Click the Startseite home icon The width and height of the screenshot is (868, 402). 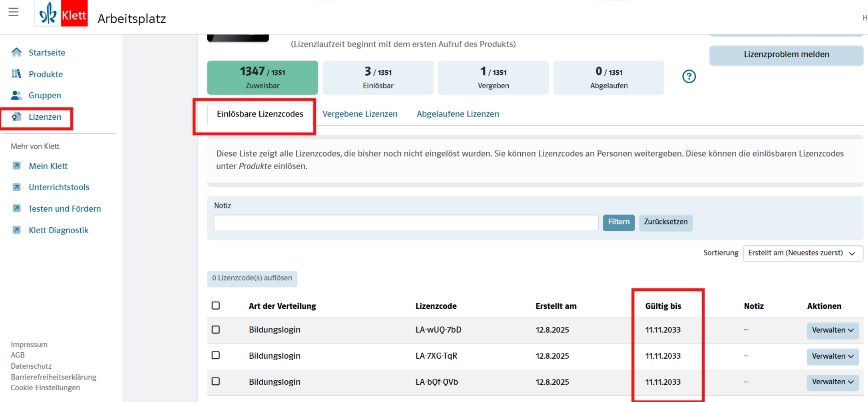[16, 53]
